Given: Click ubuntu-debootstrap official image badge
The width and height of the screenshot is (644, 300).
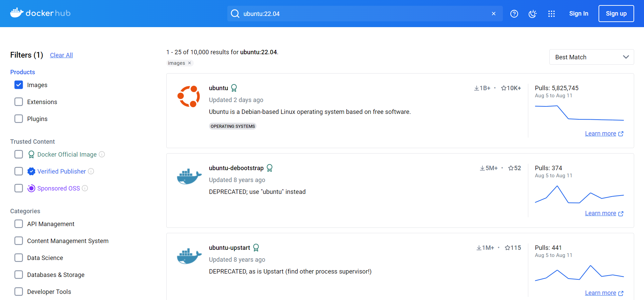Looking at the screenshot, I should (x=269, y=168).
